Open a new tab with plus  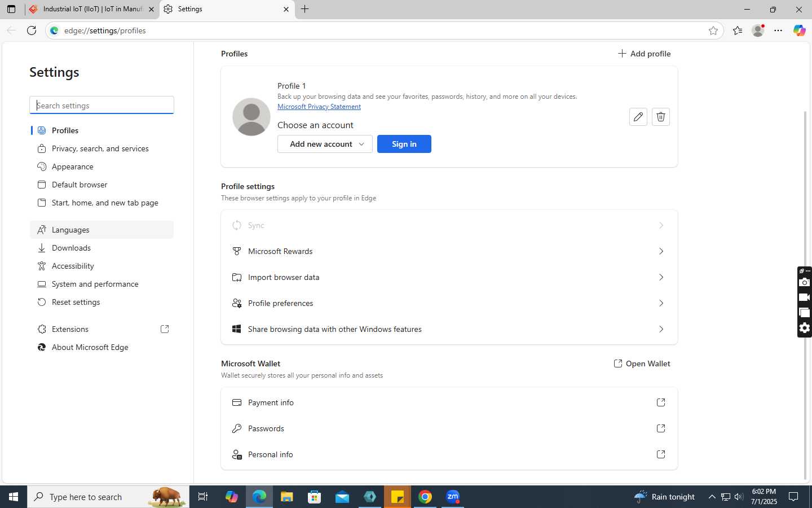pos(305,9)
